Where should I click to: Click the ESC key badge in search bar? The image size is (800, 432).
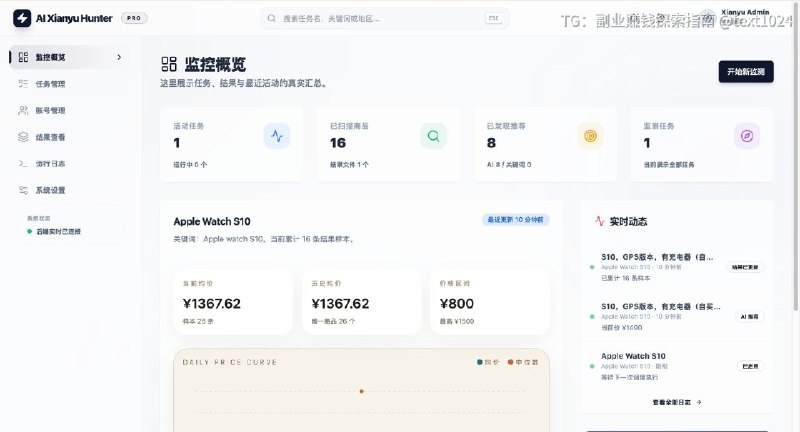(x=493, y=18)
